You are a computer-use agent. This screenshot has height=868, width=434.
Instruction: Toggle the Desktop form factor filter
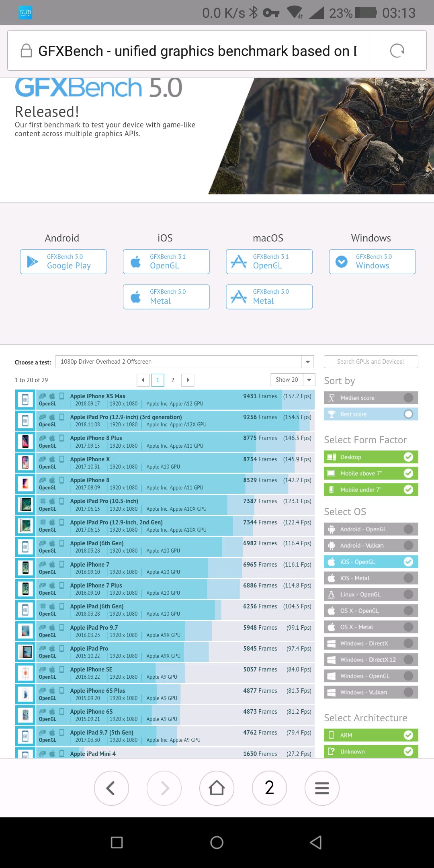(x=371, y=457)
